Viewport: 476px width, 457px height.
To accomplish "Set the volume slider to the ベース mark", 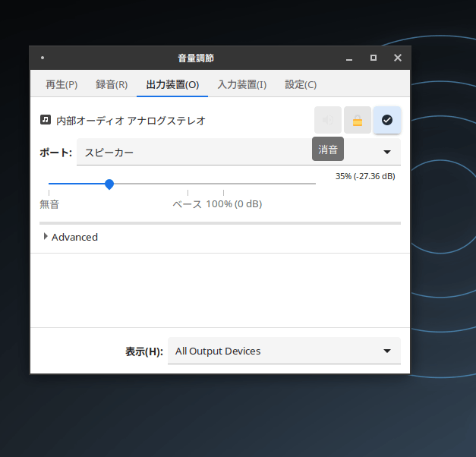I will (x=188, y=184).
